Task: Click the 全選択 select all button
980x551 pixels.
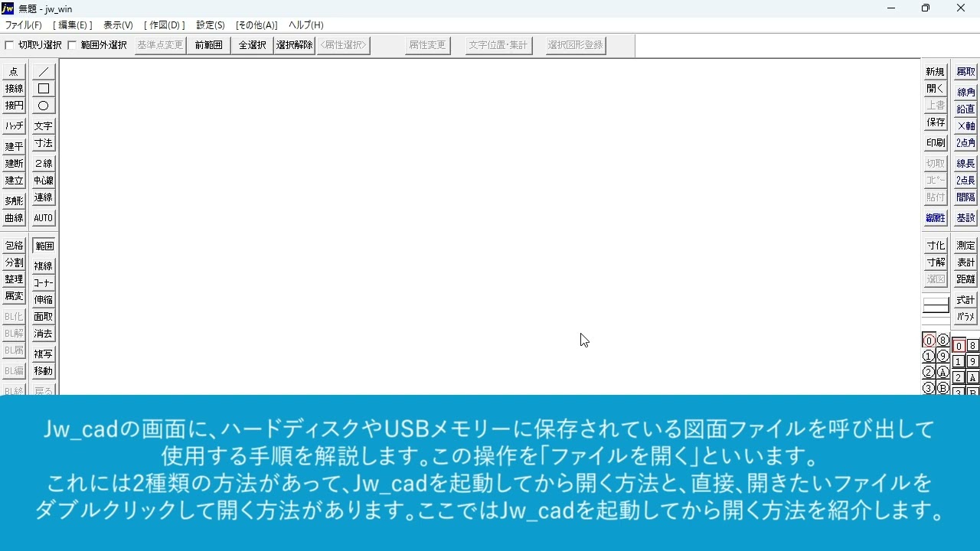Action: [x=252, y=45]
